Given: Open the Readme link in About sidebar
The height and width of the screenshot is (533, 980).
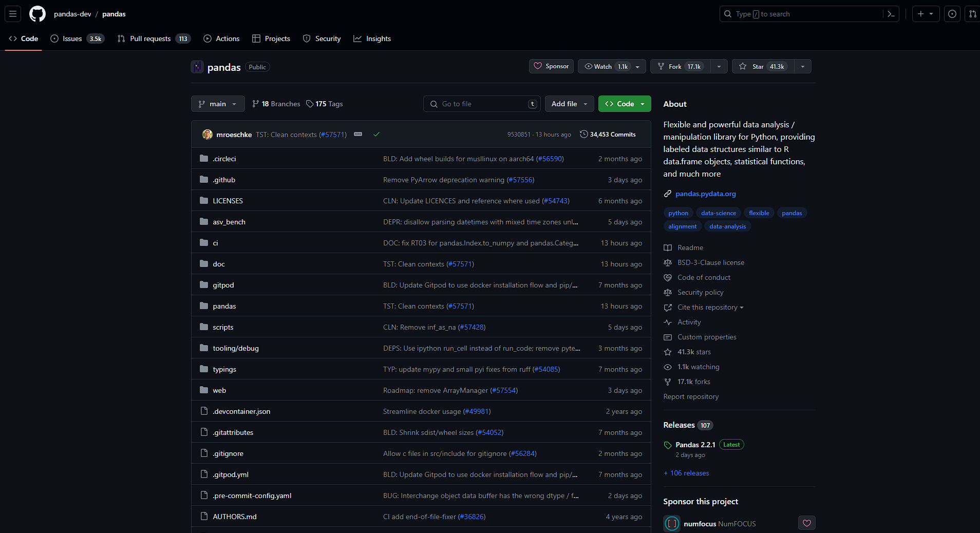Looking at the screenshot, I should [x=690, y=248].
